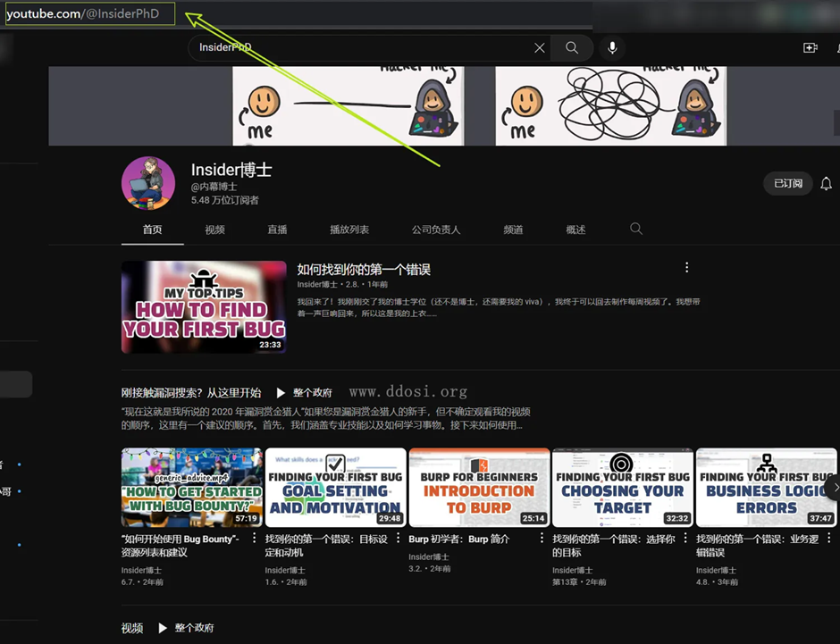The height and width of the screenshot is (644, 840).
Task: Click the 已订阅 subscribed button
Action: coord(787,184)
